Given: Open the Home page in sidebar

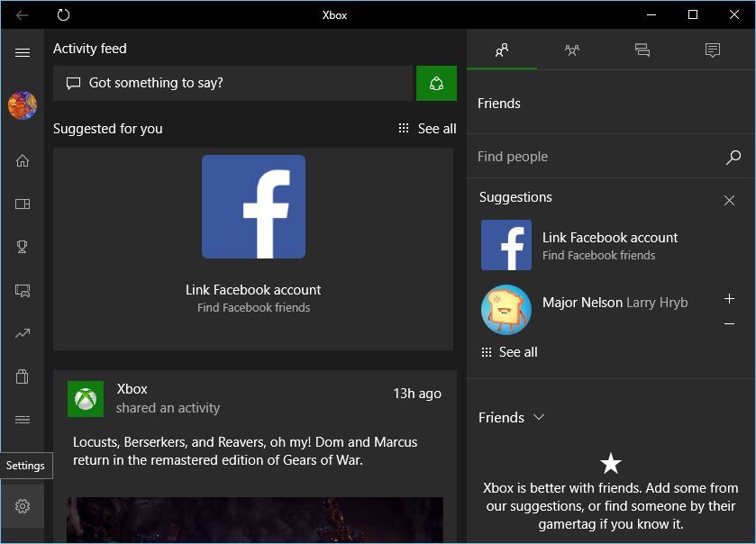Looking at the screenshot, I should [x=23, y=161].
